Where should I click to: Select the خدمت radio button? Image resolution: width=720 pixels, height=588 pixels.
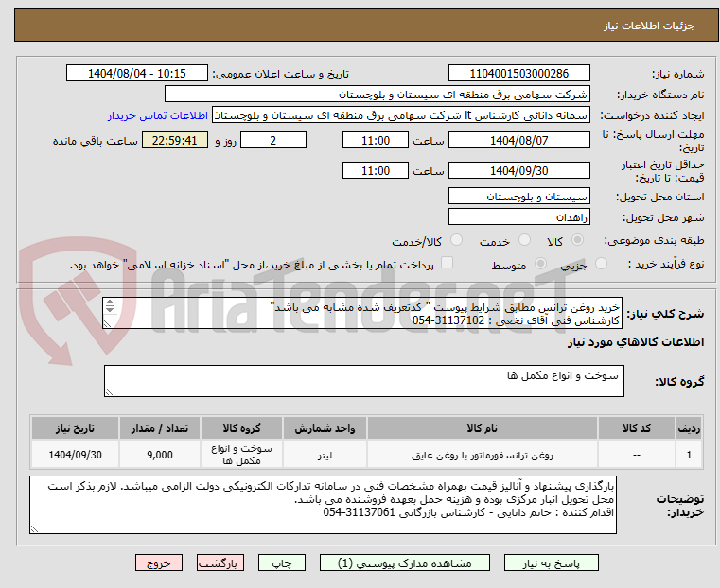[524, 240]
